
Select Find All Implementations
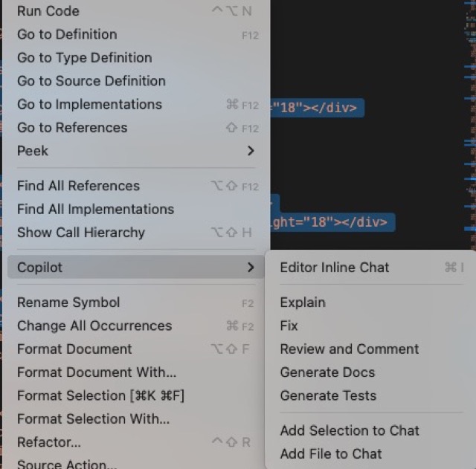[135, 210]
